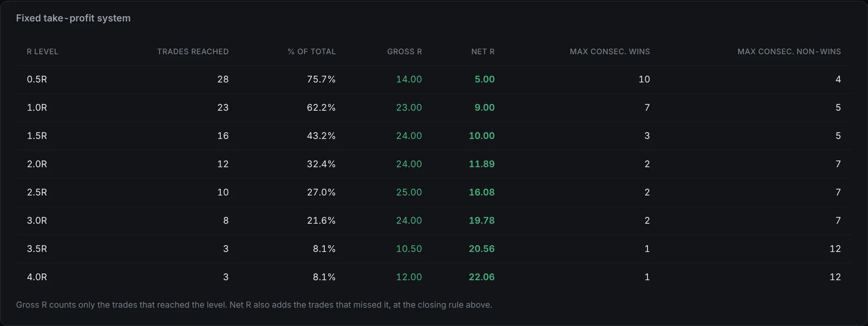The image size is (868, 326).
Task: Click trades reached value 10 in 2.5R row
Action: (x=223, y=192)
